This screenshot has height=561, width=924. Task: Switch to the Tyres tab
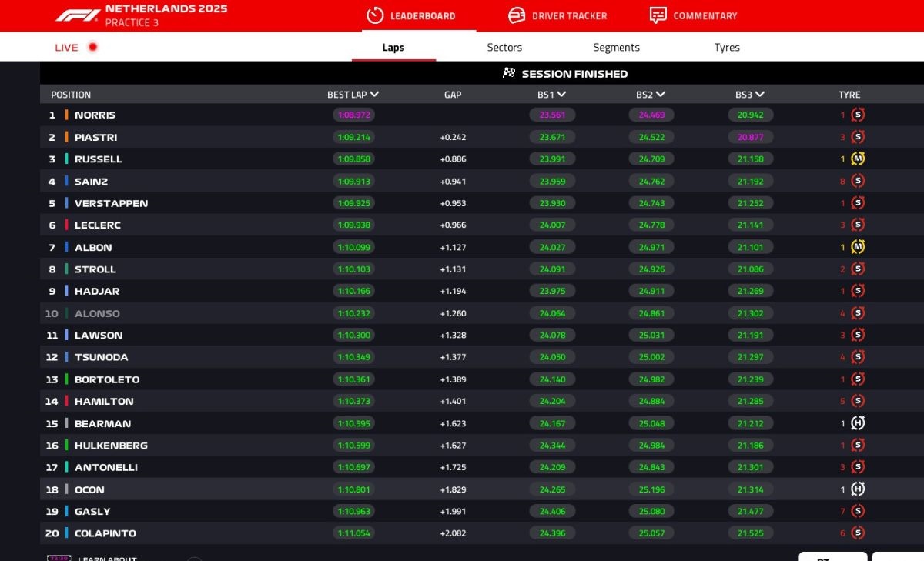(726, 48)
